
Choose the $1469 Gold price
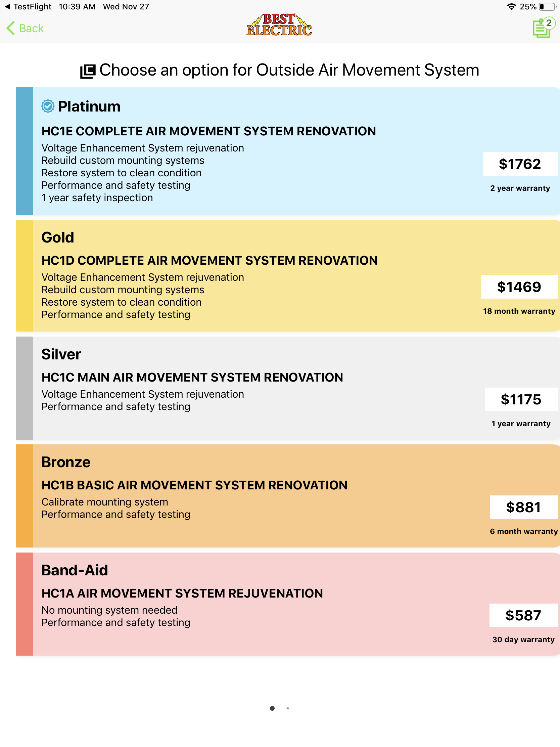519,287
